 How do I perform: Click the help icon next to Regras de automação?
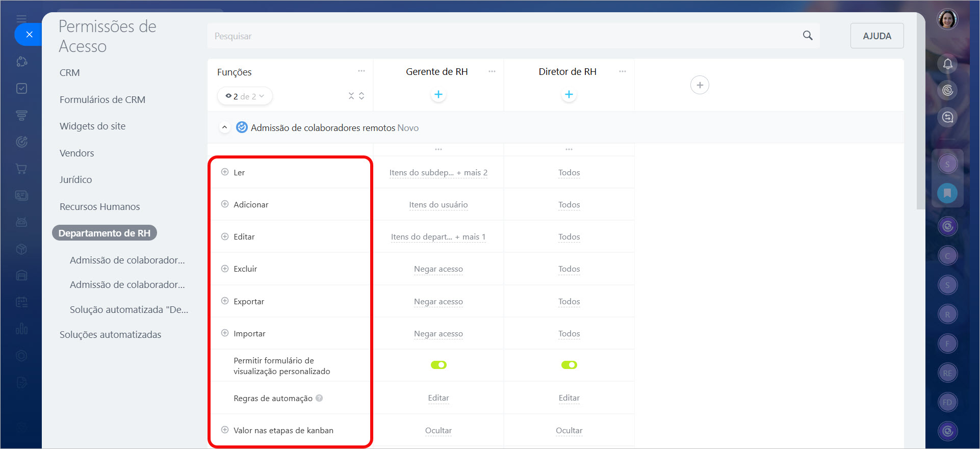(x=319, y=398)
